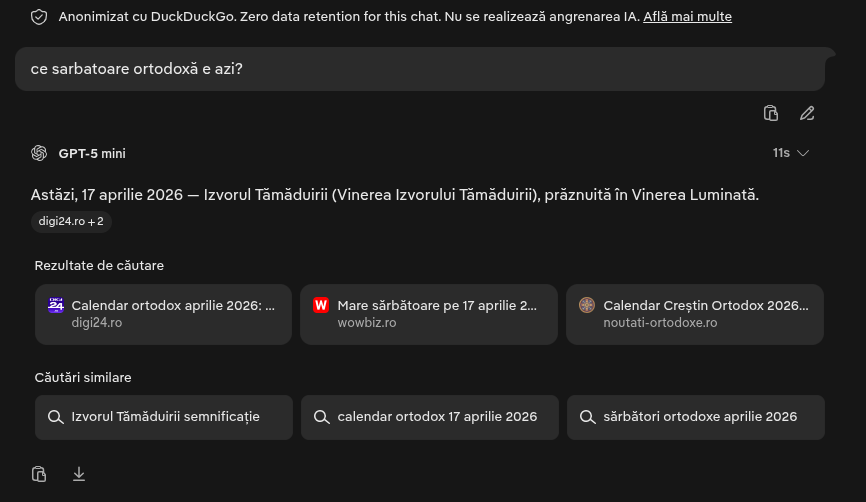The image size is (866, 502).
Task: Click search icon beside Izvorul Tămăduirii suggestion
Action: [55, 417]
